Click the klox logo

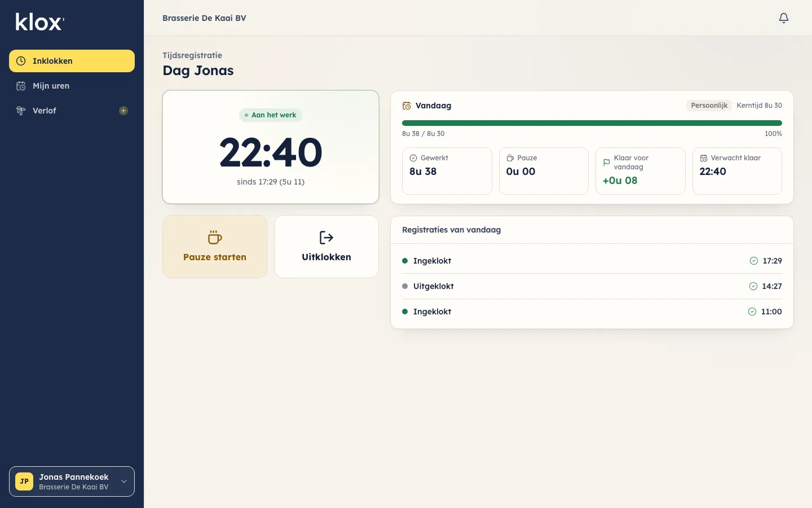click(x=40, y=22)
